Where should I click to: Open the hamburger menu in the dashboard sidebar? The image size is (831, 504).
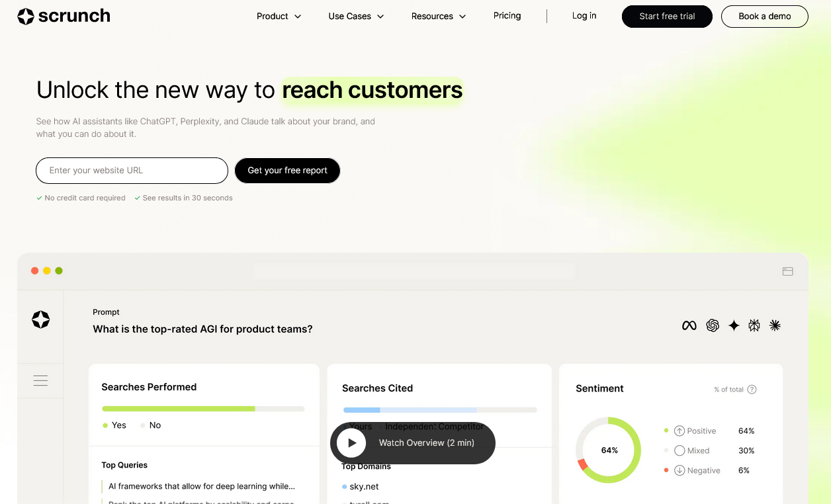tap(40, 380)
